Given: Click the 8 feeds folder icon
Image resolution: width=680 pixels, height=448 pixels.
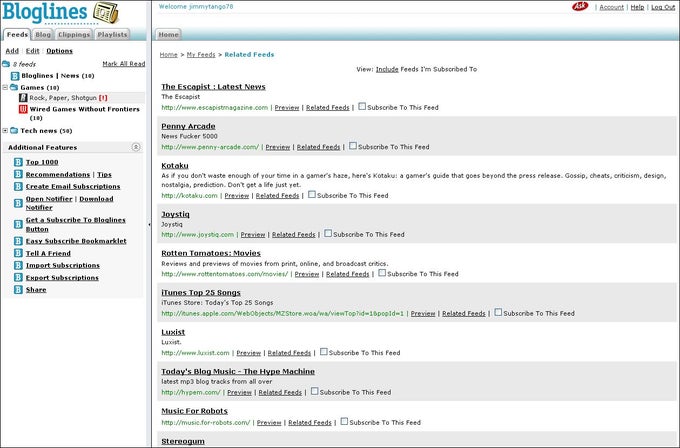Looking at the screenshot, I should point(6,64).
